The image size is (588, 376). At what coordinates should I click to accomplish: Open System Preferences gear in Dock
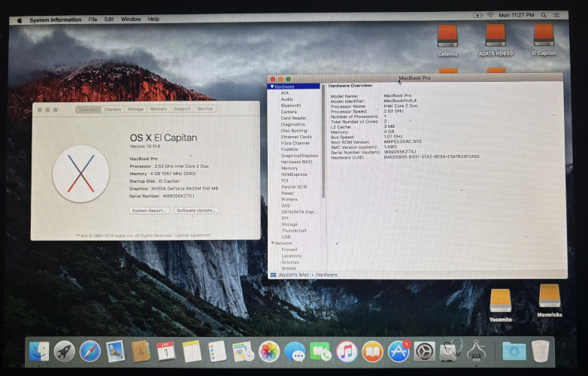pyautogui.click(x=425, y=351)
